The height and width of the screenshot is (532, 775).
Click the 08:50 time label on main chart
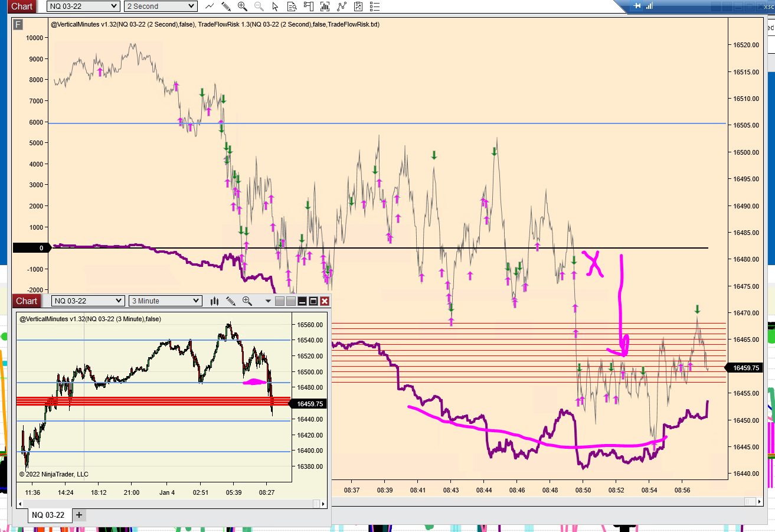click(x=583, y=490)
